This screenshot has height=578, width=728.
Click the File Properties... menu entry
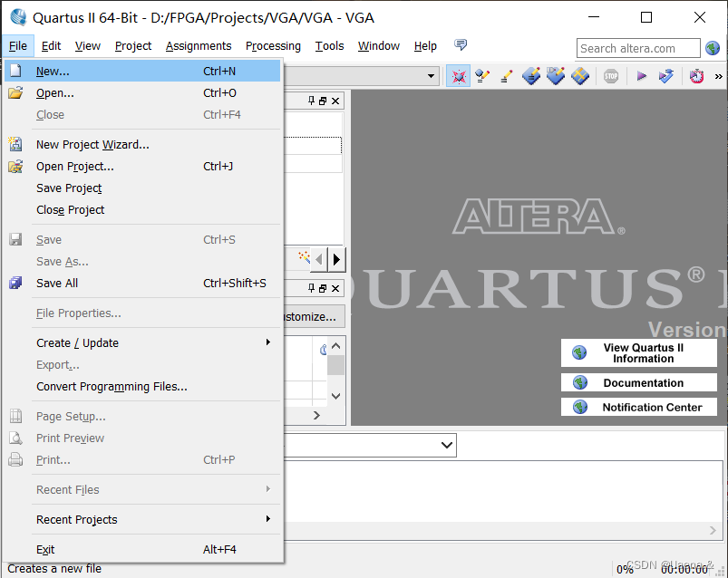[x=142, y=313]
